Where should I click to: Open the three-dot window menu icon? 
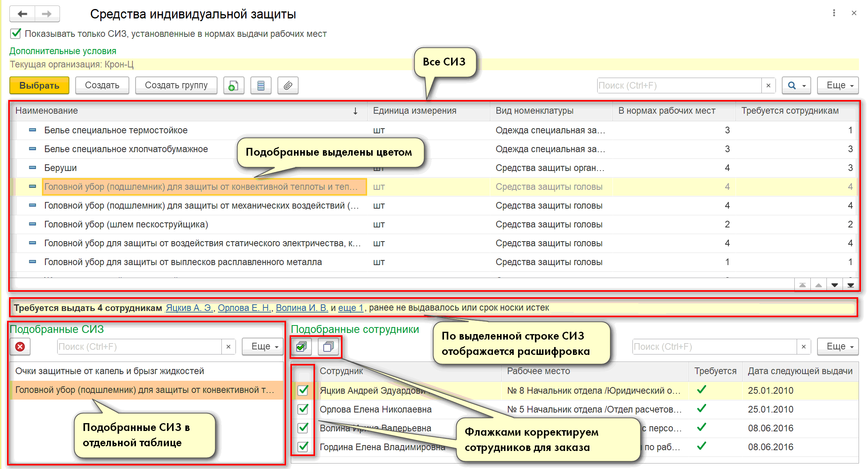[834, 13]
